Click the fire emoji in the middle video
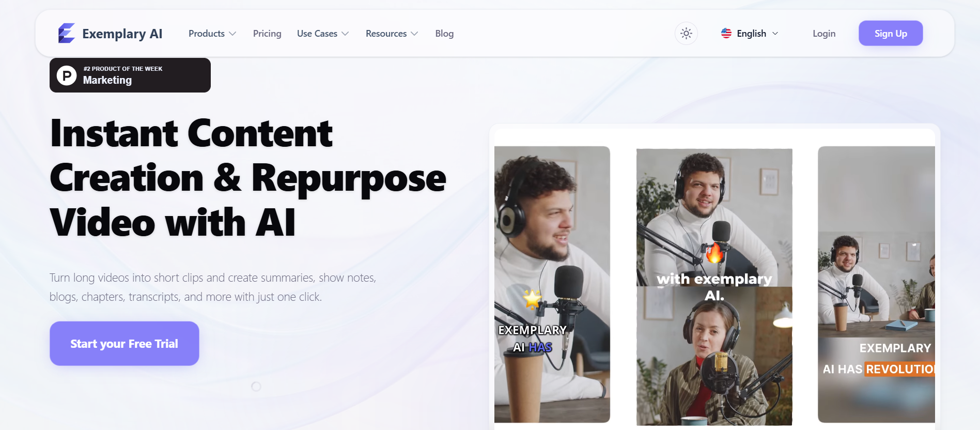Image resolution: width=980 pixels, height=430 pixels. (714, 253)
